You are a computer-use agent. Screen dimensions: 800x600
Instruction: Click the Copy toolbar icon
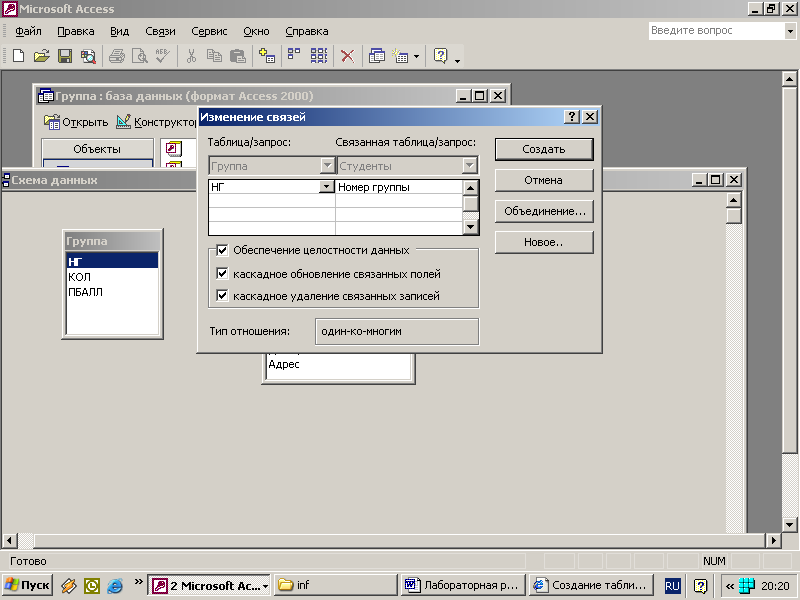[214, 56]
